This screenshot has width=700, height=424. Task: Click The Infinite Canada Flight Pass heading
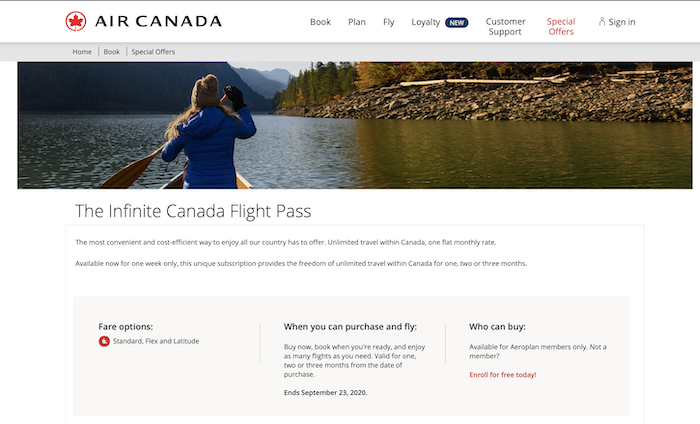193,211
